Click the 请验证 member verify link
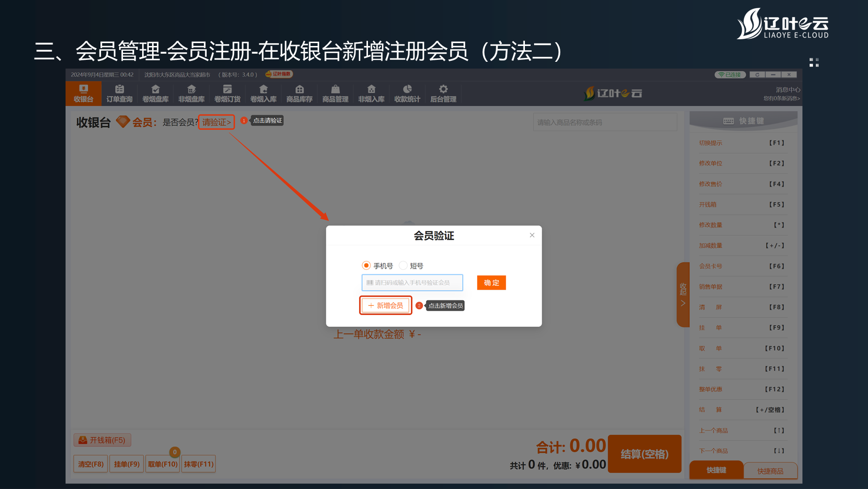This screenshot has width=868, height=489. tap(216, 122)
